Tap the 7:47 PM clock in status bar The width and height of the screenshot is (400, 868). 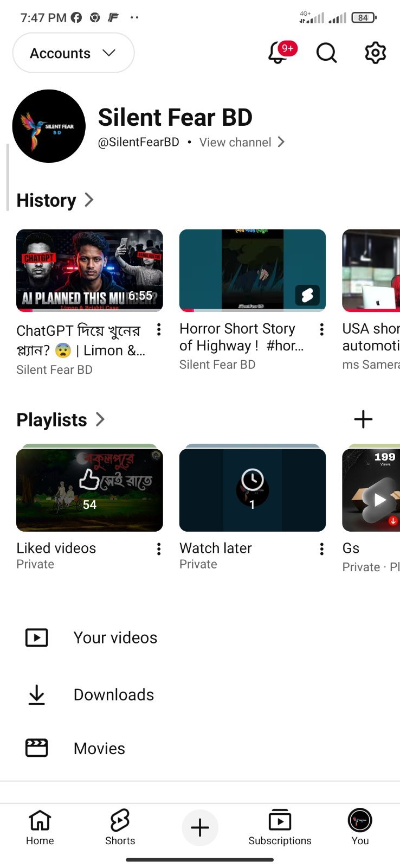[x=43, y=18]
